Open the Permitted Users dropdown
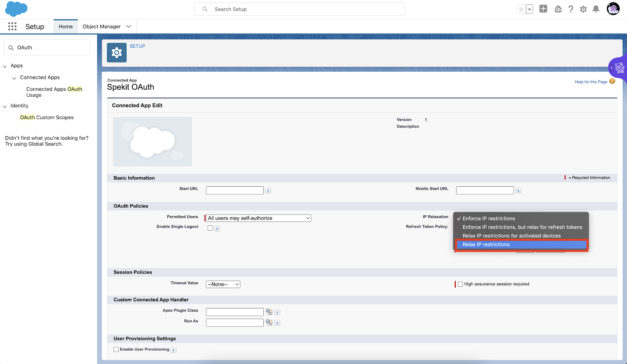This screenshot has height=364, width=627. point(259,218)
